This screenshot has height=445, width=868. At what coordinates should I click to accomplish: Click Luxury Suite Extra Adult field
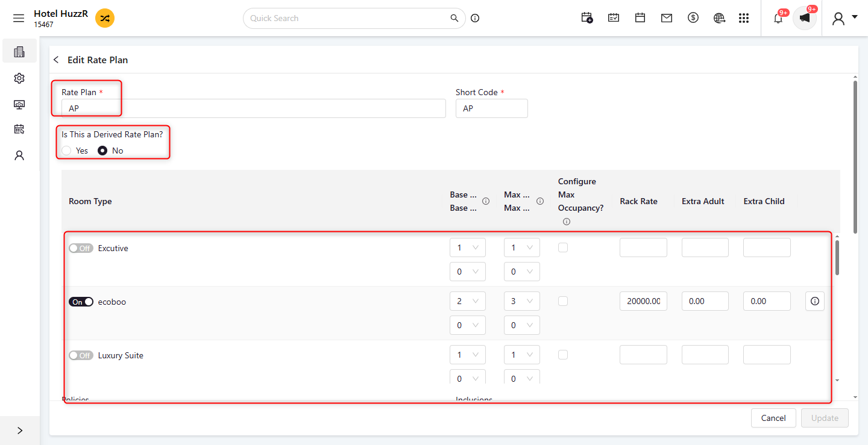(705, 355)
